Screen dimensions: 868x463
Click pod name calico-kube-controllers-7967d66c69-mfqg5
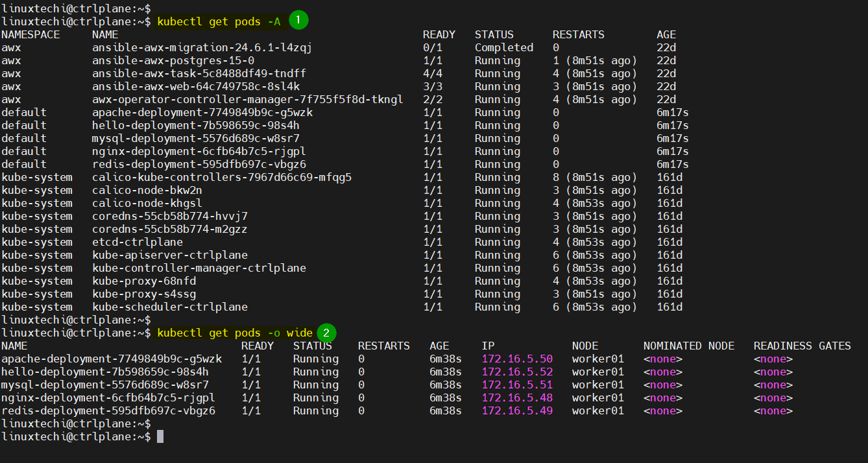[x=222, y=178]
